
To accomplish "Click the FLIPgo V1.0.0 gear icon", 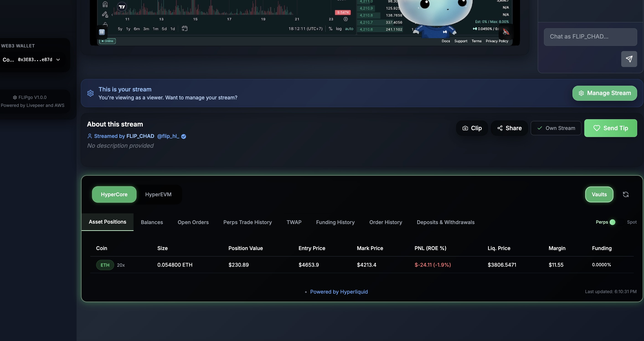I will coord(15,97).
